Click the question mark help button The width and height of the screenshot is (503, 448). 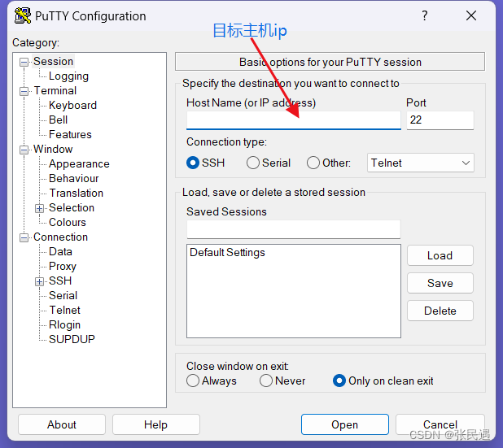pyautogui.click(x=424, y=15)
